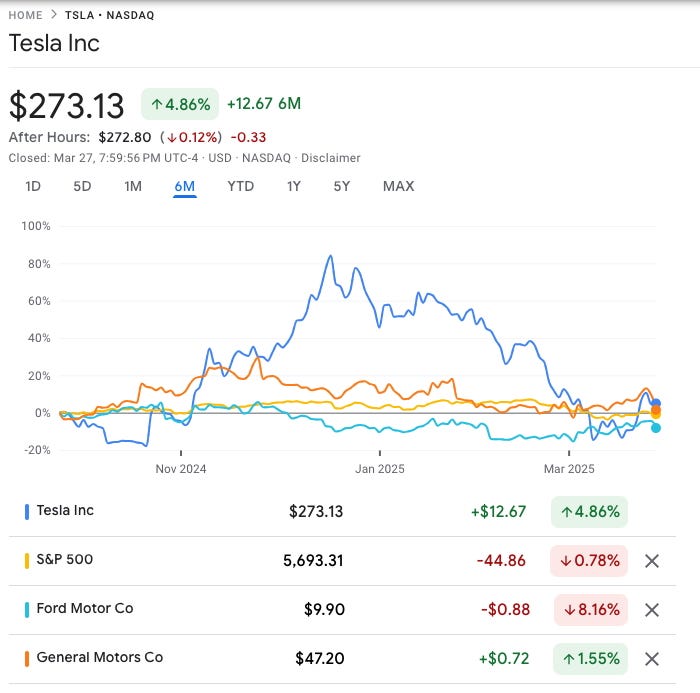Click the yellow S&P 500 color marker
This screenshot has height=693, width=700.
(27, 561)
